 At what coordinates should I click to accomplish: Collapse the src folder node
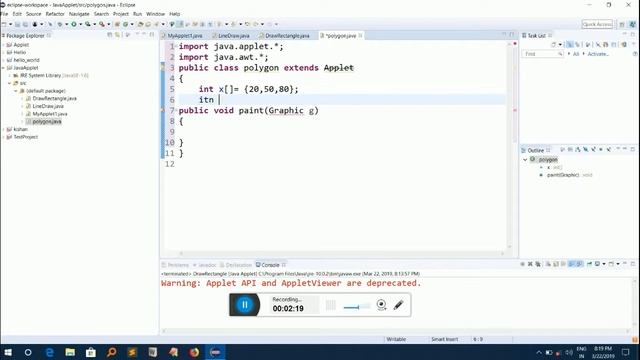(x=10, y=83)
